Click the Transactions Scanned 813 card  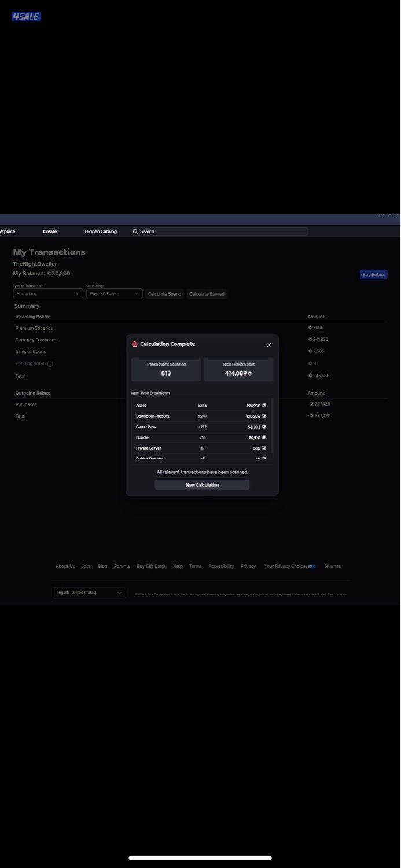tap(166, 369)
